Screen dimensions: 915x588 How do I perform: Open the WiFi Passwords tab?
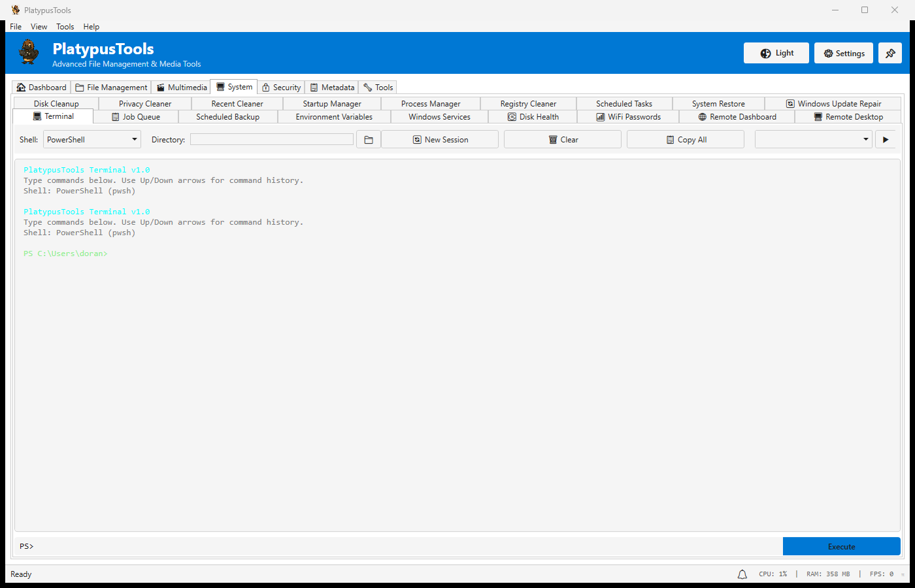coord(628,117)
